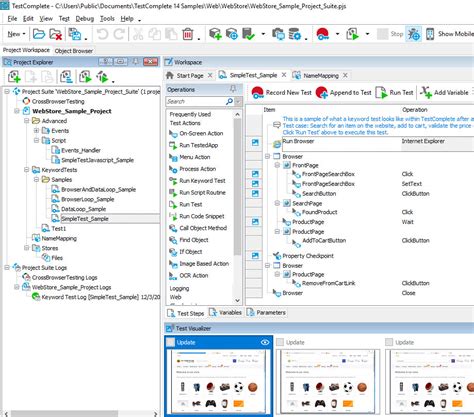The width and height of the screenshot is (474, 417).
Task: Collapse FrontPage node in test steps
Action: click(277, 165)
